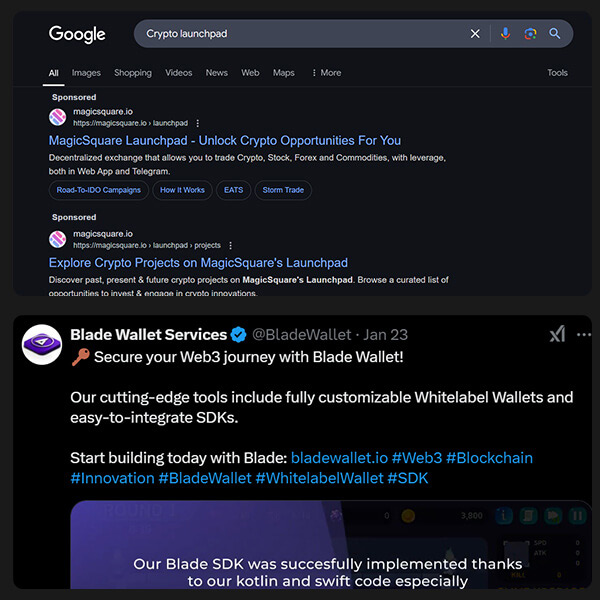Switch to the Images tab
Viewport: 600px width, 600px height.
coord(86,73)
